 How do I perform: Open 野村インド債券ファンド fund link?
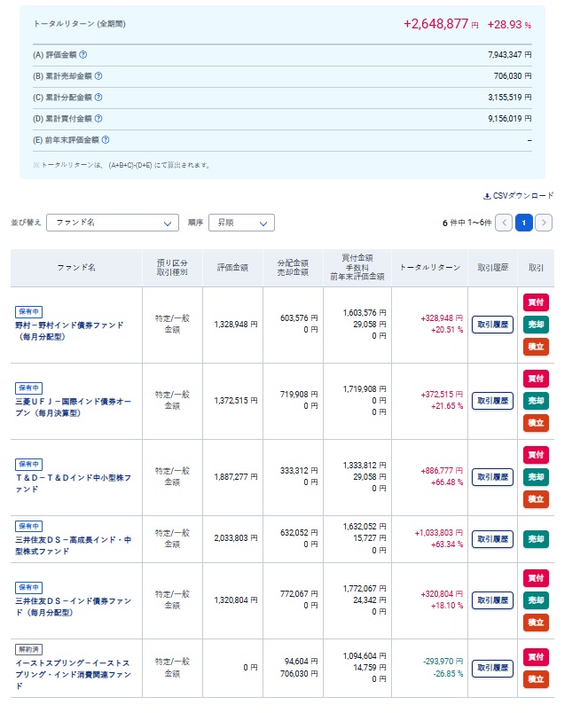pos(69,331)
